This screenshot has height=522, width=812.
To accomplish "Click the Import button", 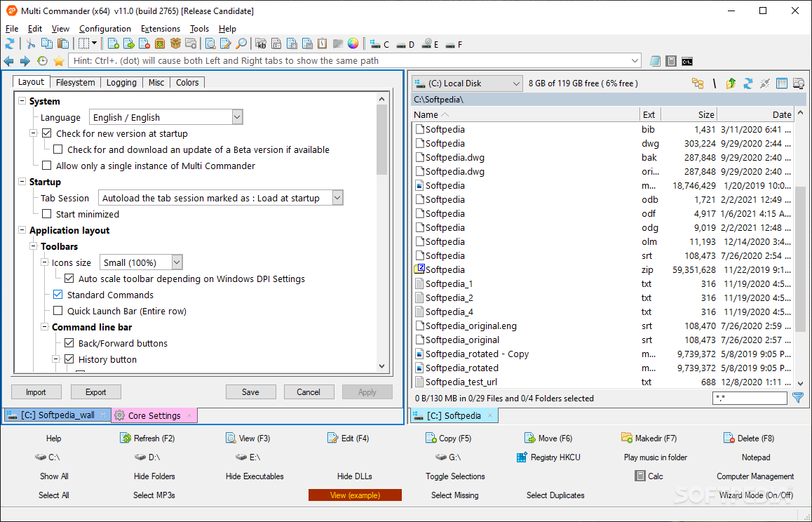I will point(36,392).
